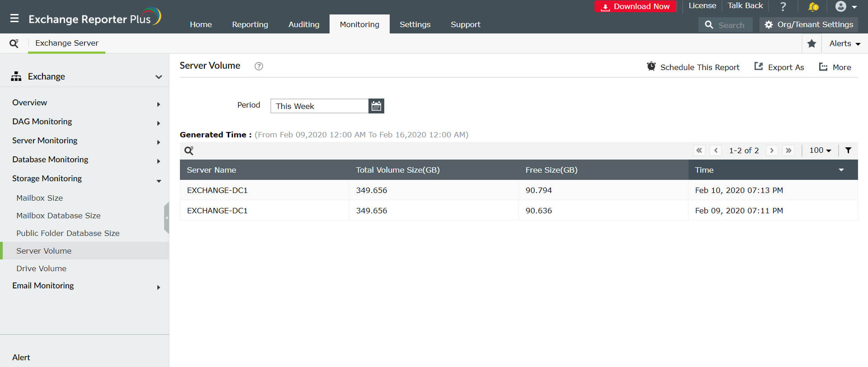Switch to the Auditing tab
Viewport: 868px width, 367px height.
coord(304,24)
